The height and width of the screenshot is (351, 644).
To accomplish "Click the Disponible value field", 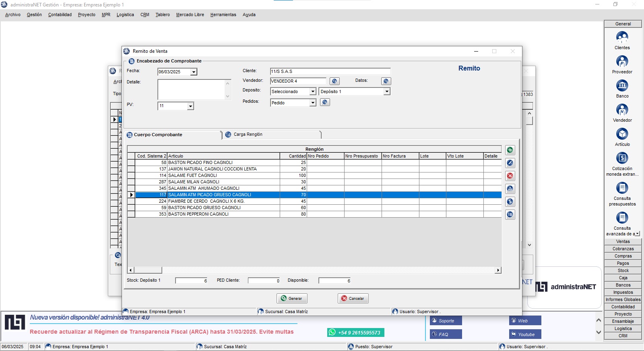I will click(334, 280).
